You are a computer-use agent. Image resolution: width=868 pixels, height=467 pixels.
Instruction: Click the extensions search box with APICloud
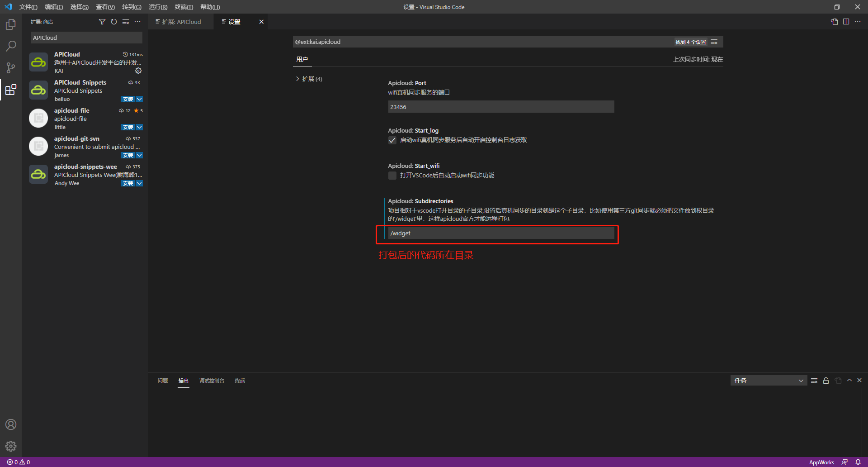pyautogui.click(x=86, y=38)
